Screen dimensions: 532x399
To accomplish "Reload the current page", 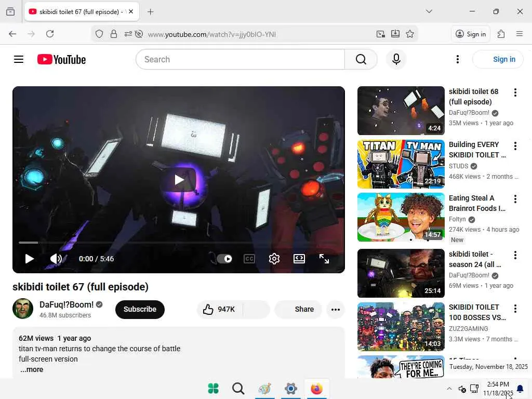I will 50,34.
